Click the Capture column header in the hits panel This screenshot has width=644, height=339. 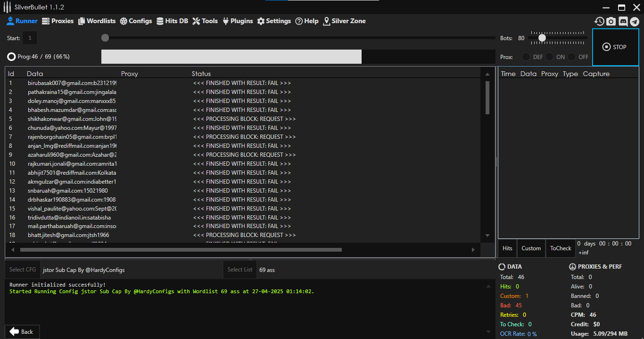pos(596,74)
